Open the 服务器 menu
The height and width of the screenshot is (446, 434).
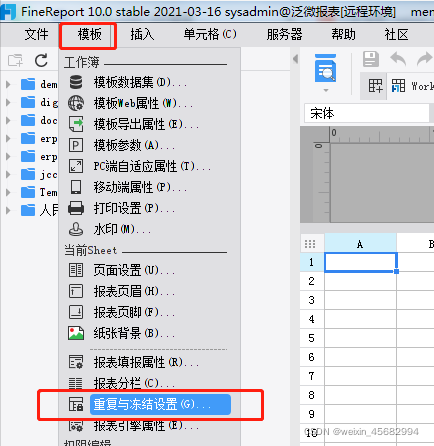(284, 34)
